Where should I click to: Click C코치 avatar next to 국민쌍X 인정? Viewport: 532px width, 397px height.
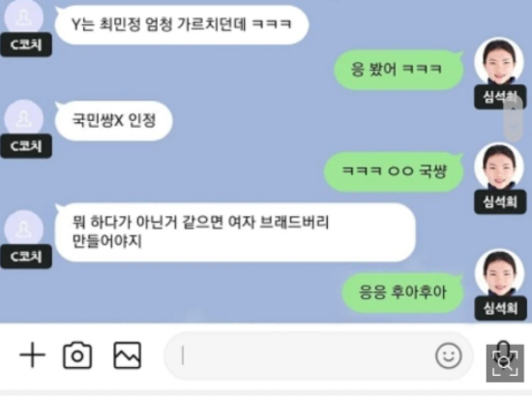[24, 118]
